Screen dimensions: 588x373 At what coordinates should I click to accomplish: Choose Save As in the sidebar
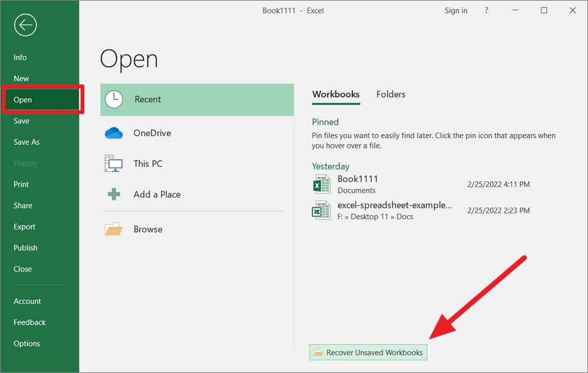(26, 142)
